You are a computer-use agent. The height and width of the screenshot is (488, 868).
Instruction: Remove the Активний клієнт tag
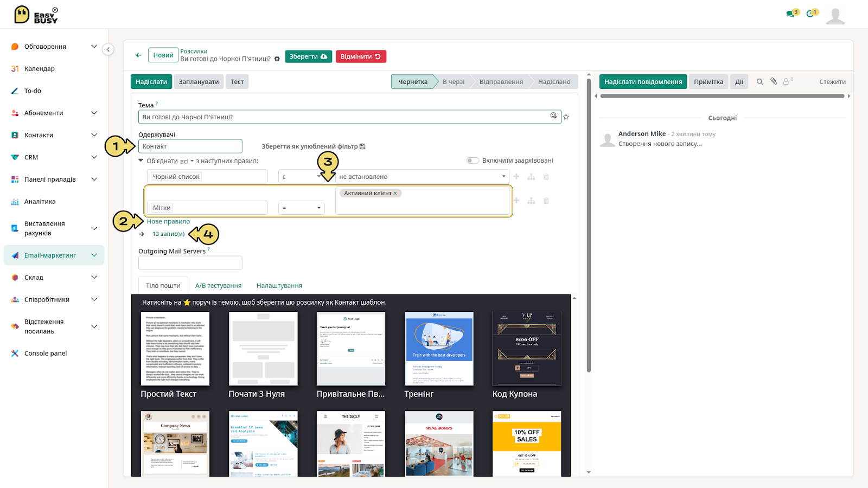point(395,193)
